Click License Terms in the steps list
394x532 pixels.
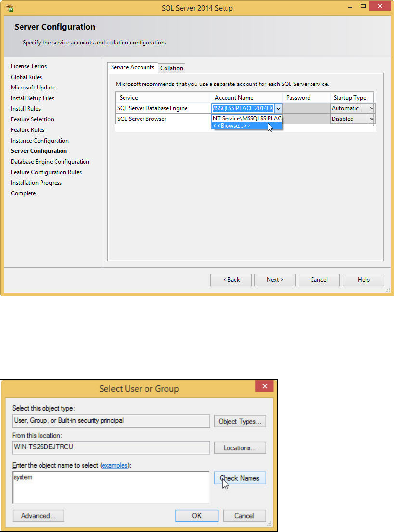pyautogui.click(x=29, y=66)
